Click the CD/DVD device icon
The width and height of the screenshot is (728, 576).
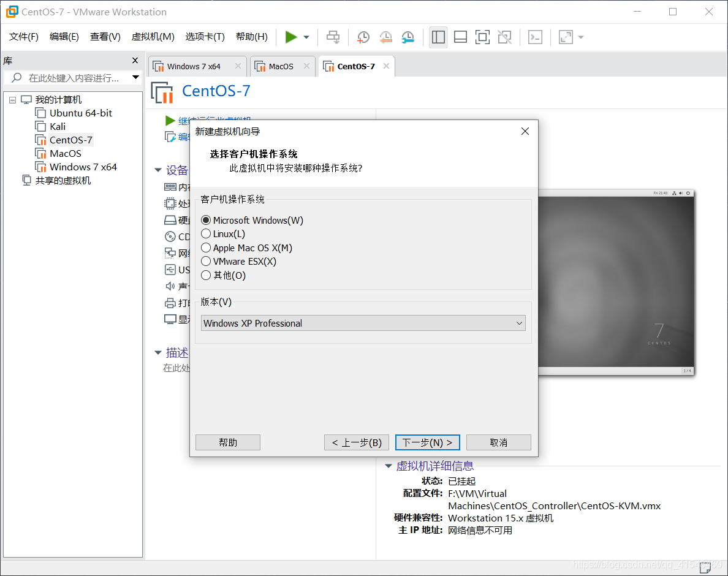(x=170, y=237)
